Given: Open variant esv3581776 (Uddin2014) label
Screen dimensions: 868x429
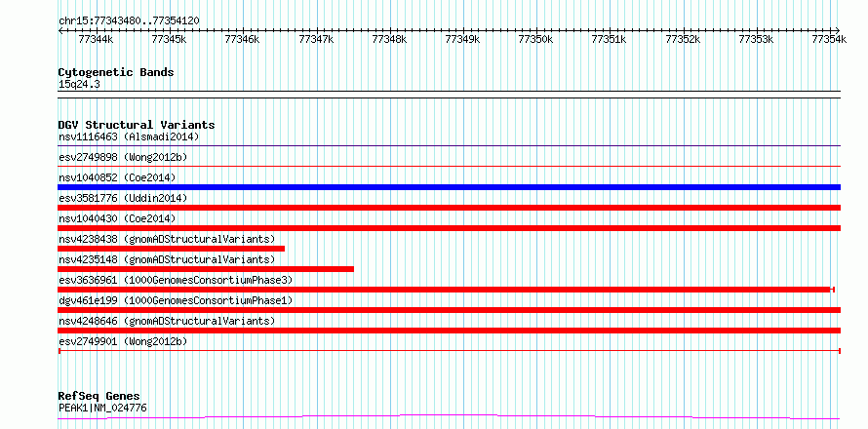Looking at the screenshot, I should [123, 198].
